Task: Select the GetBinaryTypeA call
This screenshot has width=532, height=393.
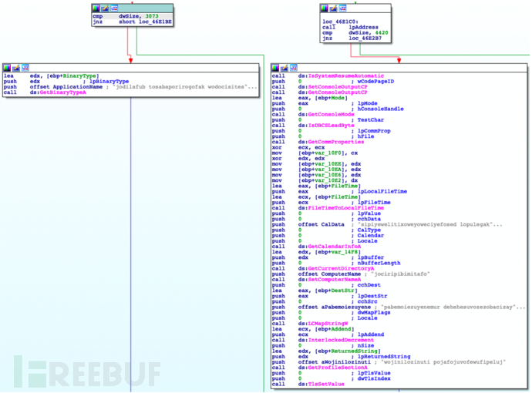Action: 63,92
